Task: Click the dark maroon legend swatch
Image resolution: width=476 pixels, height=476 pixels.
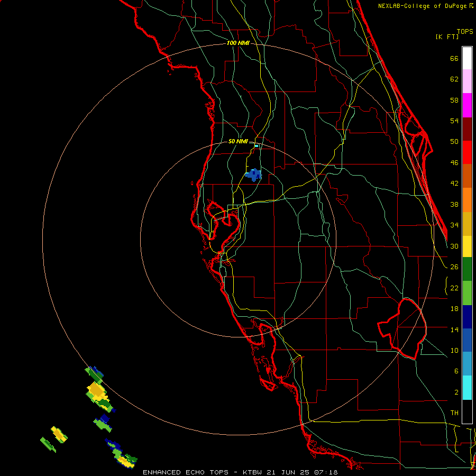Action: 467,129
